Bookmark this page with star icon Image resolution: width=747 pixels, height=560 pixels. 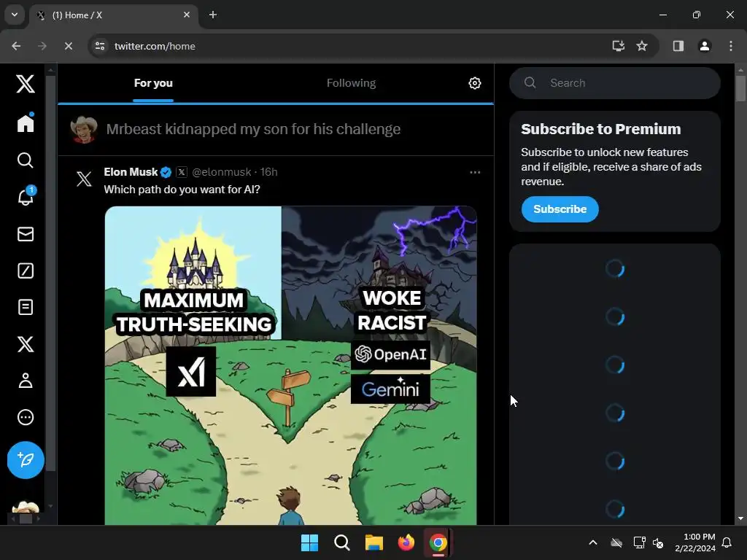point(642,46)
